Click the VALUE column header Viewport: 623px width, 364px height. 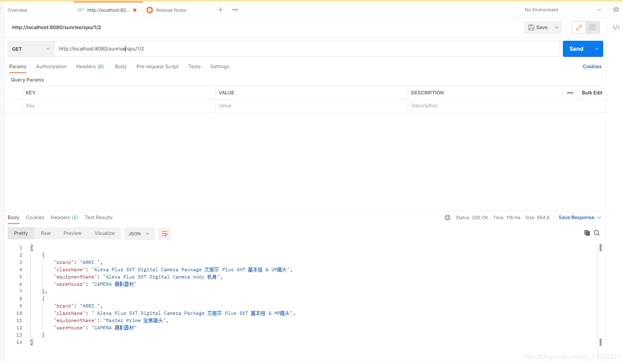(x=226, y=93)
